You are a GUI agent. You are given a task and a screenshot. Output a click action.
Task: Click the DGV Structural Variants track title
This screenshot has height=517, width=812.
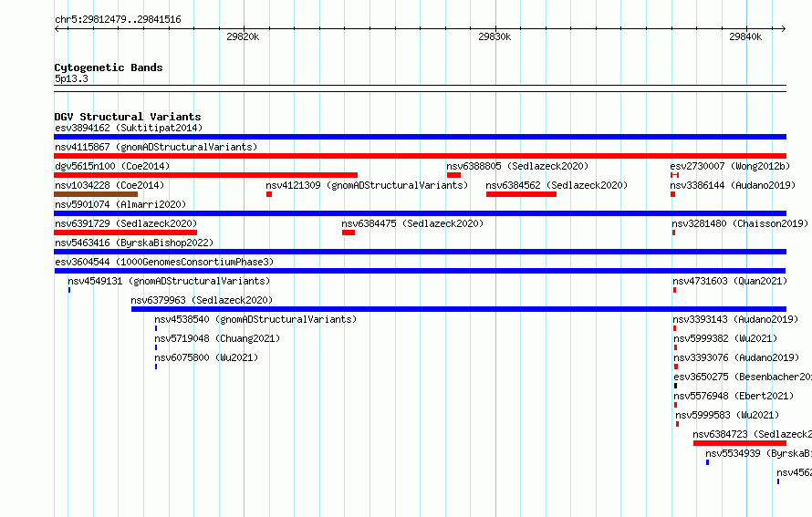coord(128,117)
